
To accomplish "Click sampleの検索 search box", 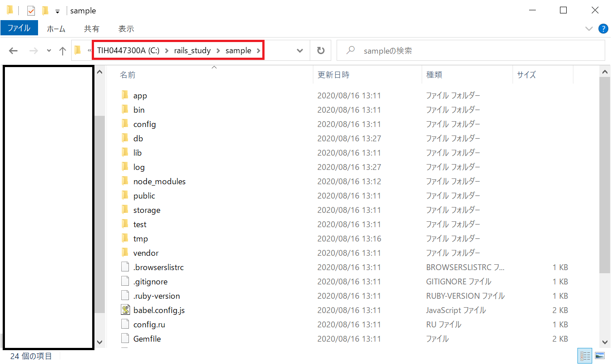I will (472, 51).
